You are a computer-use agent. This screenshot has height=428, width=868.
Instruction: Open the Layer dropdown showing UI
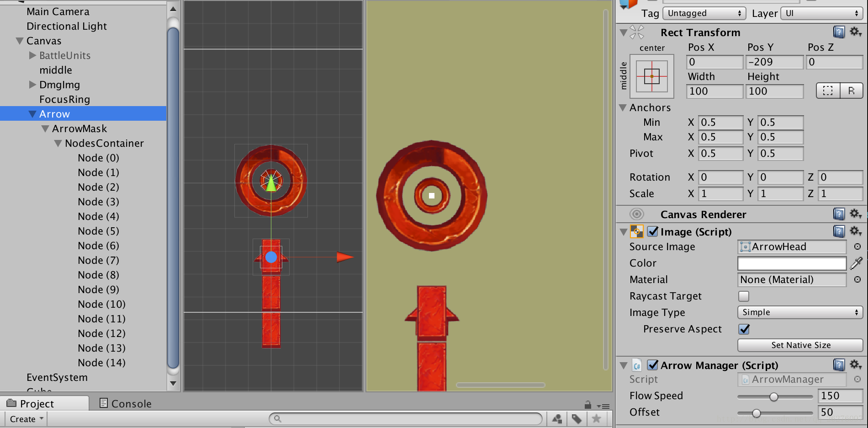click(822, 13)
